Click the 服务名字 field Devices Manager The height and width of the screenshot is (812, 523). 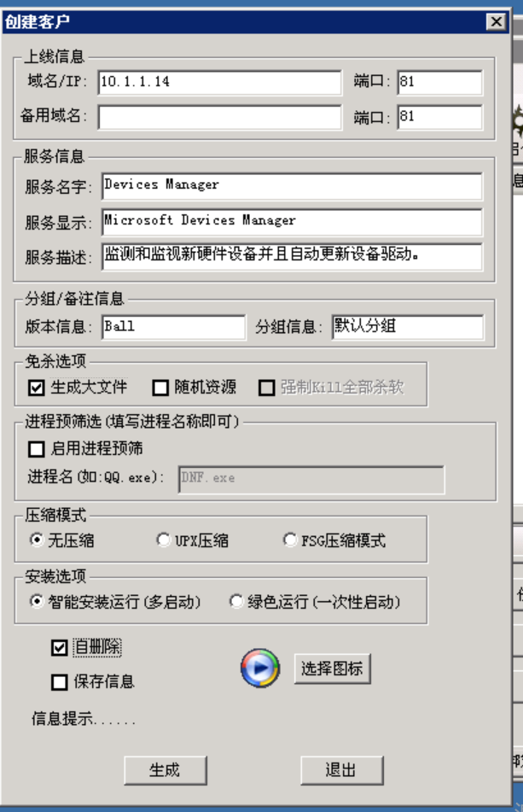point(293,186)
